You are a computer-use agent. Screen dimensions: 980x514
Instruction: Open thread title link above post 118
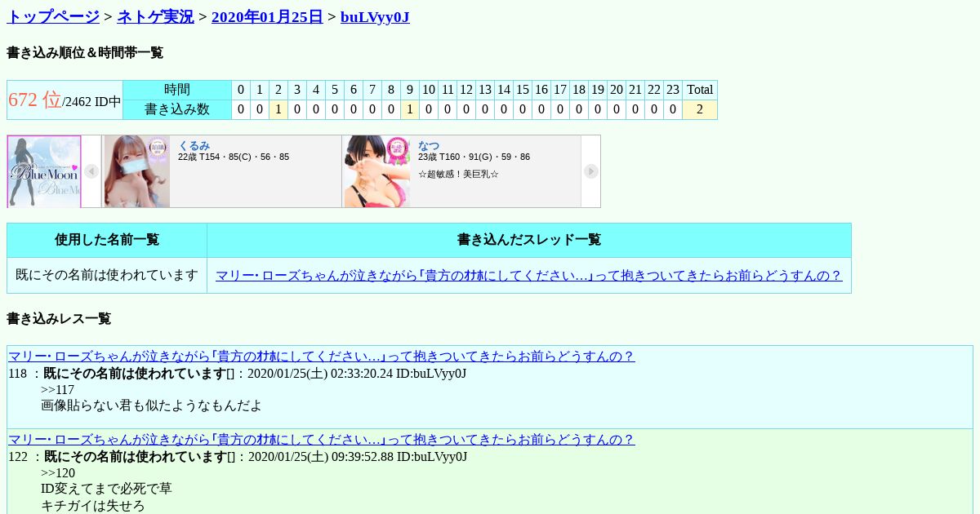[x=321, y=356]
